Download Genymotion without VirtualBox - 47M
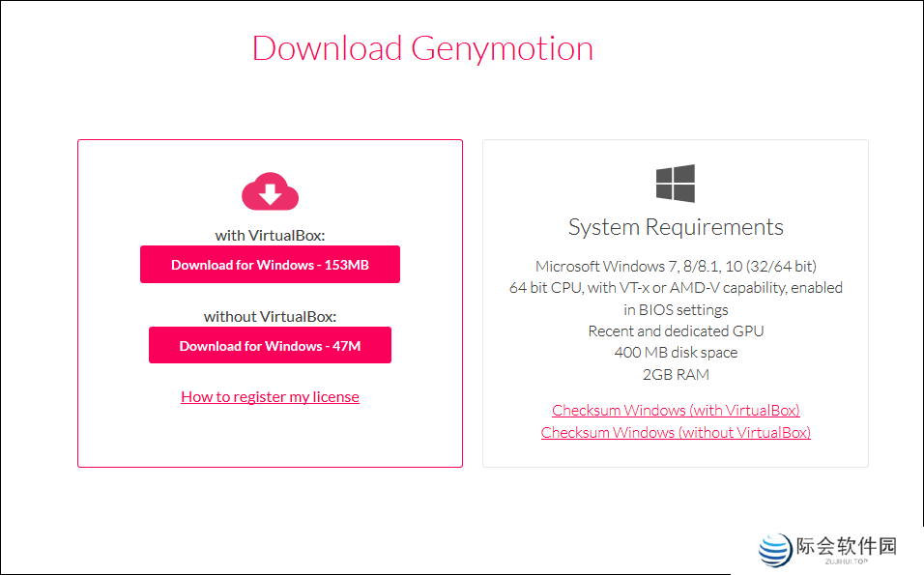924x575 pixels. 270,345
